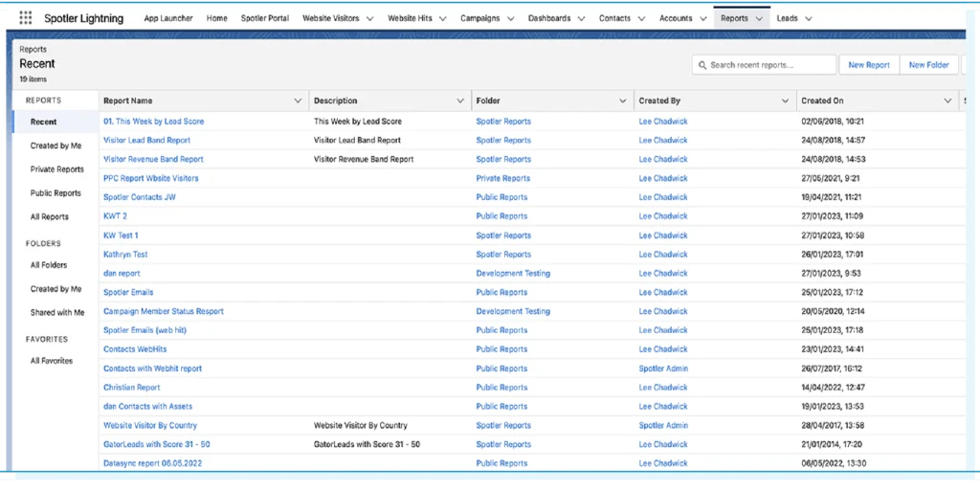Open the Visitor Revenue Band Report link
This screenshot has width=980, height=492.
point(153,159)
